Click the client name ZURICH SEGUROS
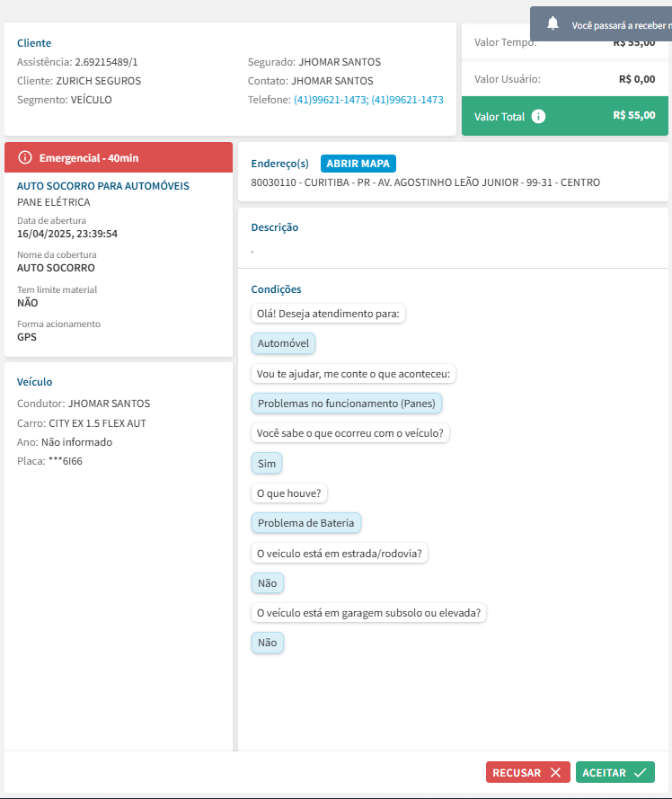 pyautogui.click(x=98, y=81)
